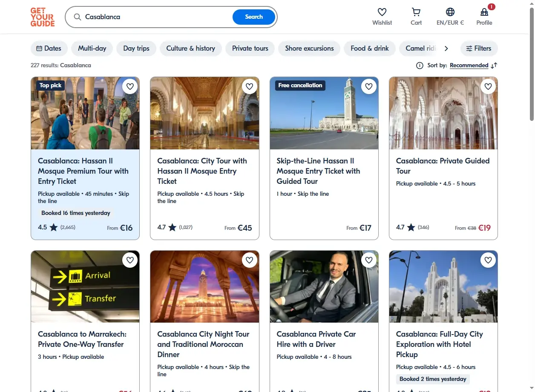The height and width of the screenshot is (392, 535).
Task: Open Skip-the-Line Hassan II Mosque title
Action: click(318, 171)
